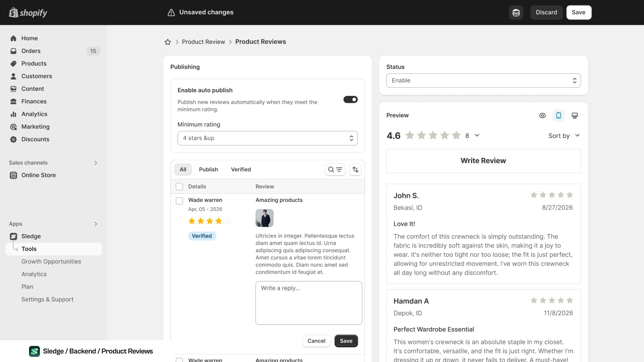644x362 pixels.
Task: Click the Products tag icon in sidebar
Action: (14, 64)
